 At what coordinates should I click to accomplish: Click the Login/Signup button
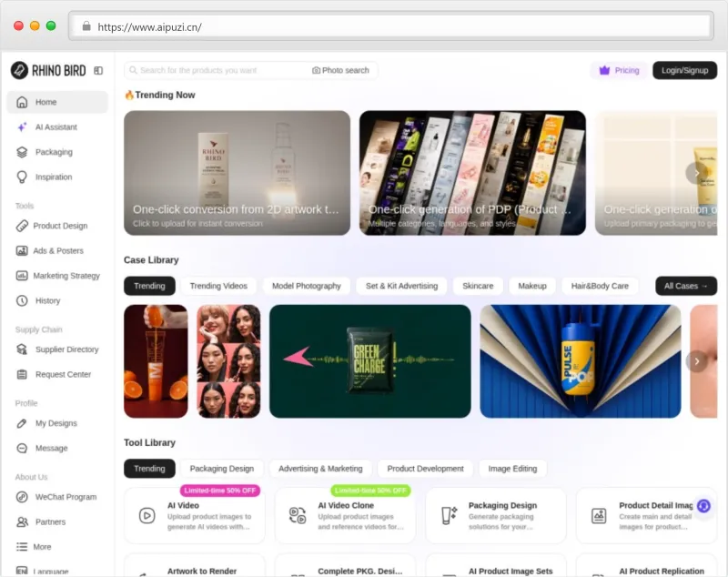click(685, 71)
